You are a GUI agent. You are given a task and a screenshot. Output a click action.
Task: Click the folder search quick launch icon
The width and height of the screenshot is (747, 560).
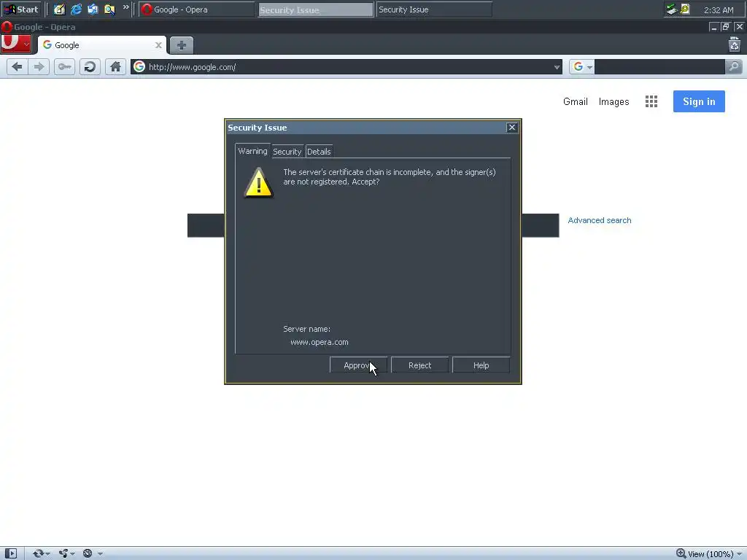109,9
